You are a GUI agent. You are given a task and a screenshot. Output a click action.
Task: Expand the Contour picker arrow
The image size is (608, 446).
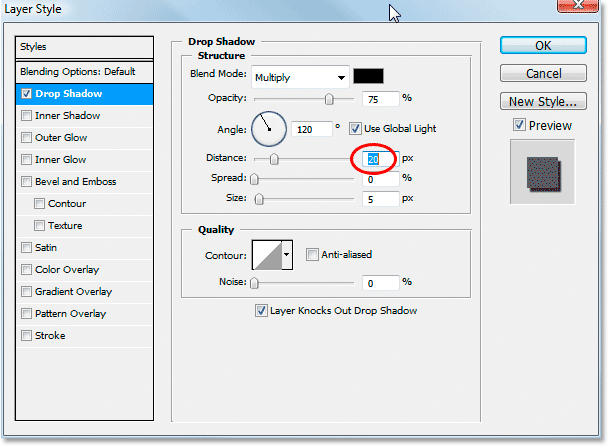pyautogui.click(x=288, y=255)
